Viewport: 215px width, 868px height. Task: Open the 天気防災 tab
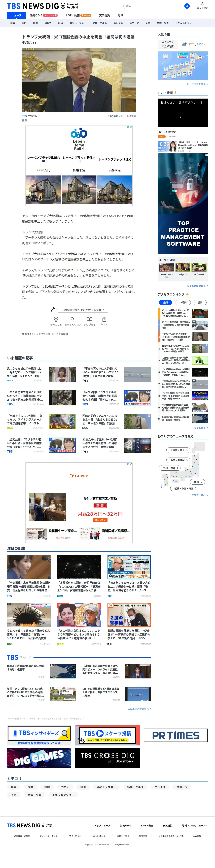(x=104, y=15)
